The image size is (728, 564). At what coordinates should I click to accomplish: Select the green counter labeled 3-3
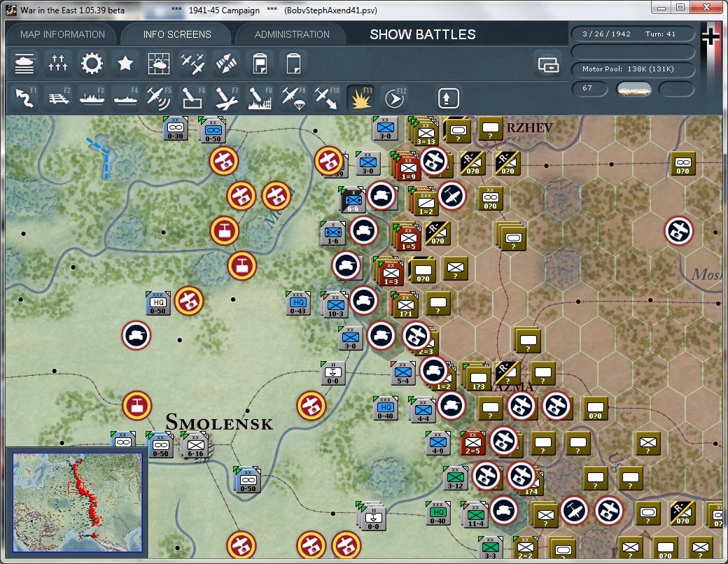point(490,549)
